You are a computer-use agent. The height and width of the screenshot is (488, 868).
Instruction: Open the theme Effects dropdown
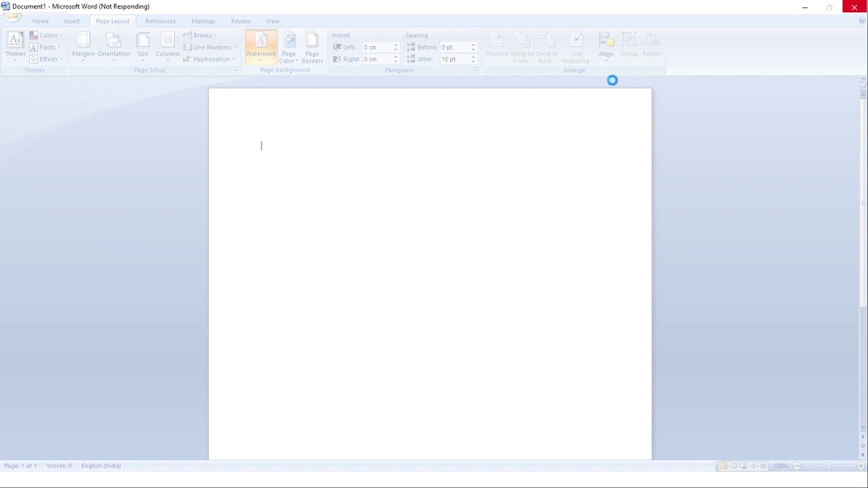coord(45,59)
